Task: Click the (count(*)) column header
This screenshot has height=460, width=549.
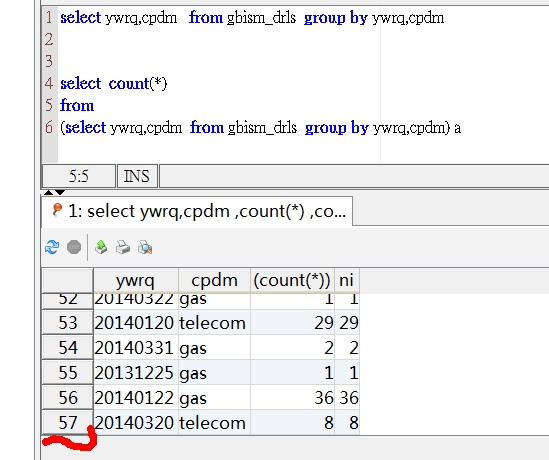Action: click(x=292, y=280)
